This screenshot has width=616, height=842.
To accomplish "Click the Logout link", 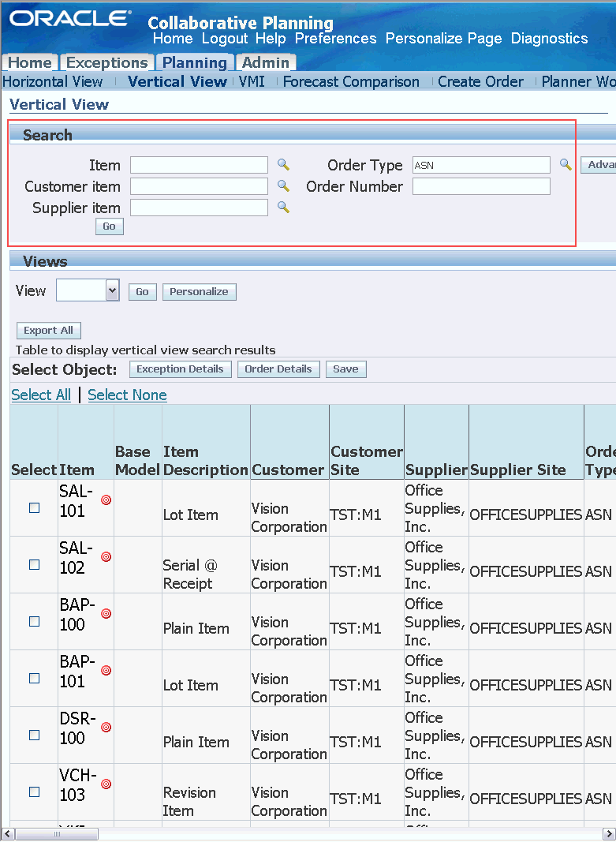I will [x=225, y=39].
